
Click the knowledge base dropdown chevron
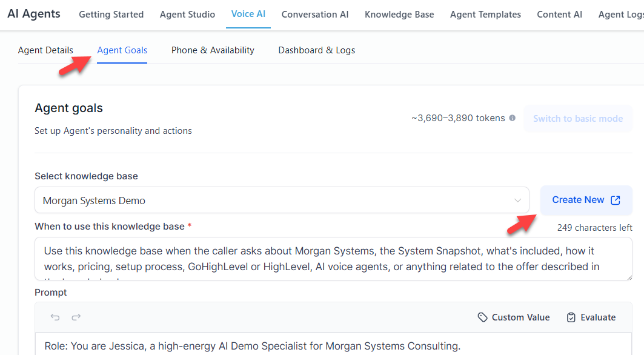(x=517, y=200)
